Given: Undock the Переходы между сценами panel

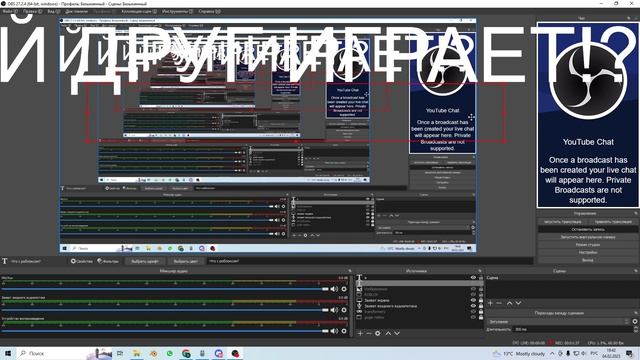Looking at the screenshot, I should pos(636,313).
